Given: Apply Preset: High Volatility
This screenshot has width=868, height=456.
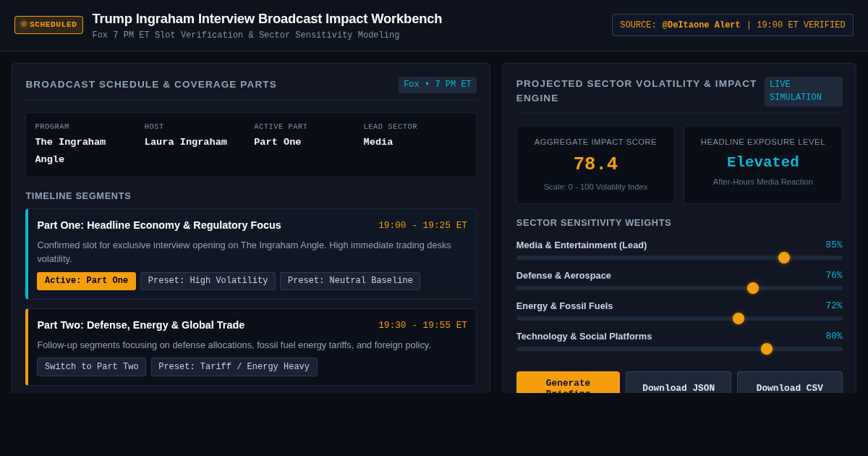Looking at the screenshot, I should pos(208,281).
